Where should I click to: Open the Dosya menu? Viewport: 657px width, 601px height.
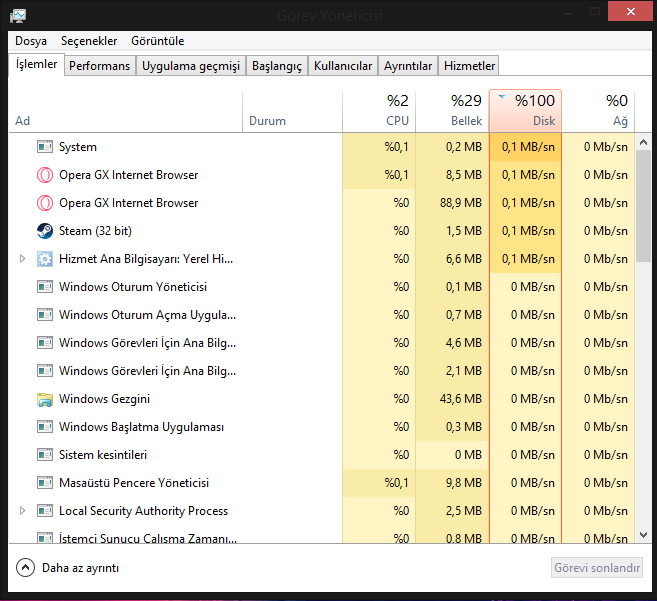[x=31, y=41]
